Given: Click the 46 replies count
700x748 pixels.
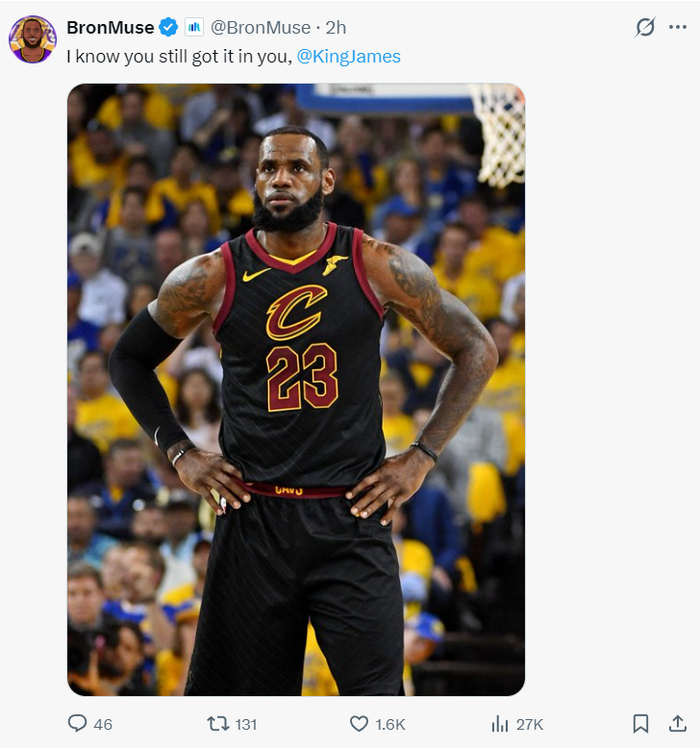Looking at the screenshot, I should 102,724.
